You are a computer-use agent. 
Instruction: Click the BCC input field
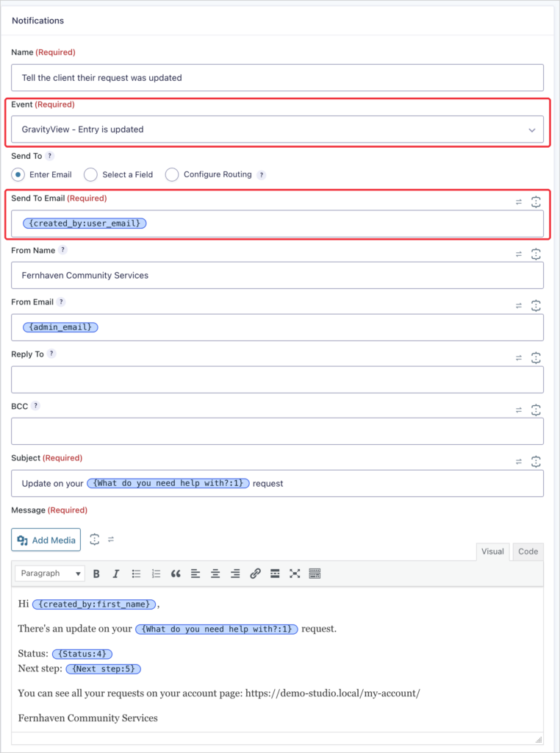click(x=277, y=431)
